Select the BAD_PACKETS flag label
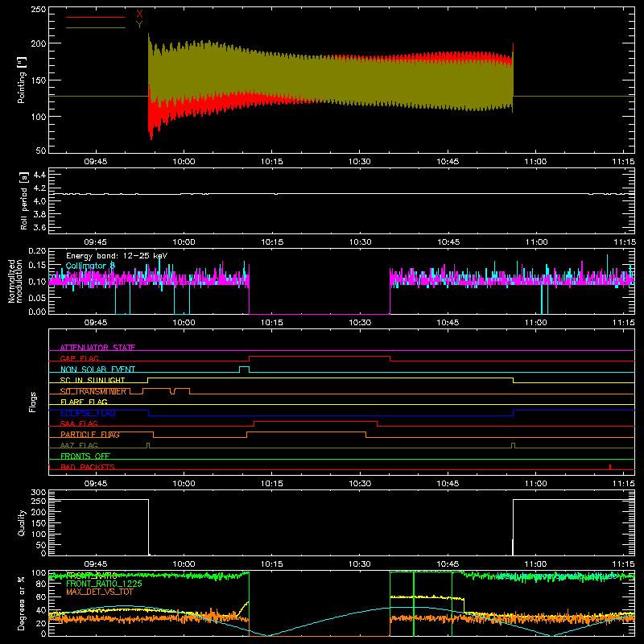Viewport: 644px width, 644px height. (x=88, y=467)
